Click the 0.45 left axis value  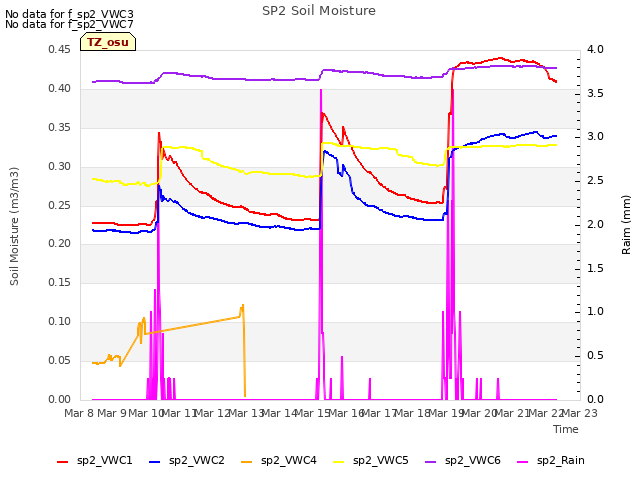(60, 49)
